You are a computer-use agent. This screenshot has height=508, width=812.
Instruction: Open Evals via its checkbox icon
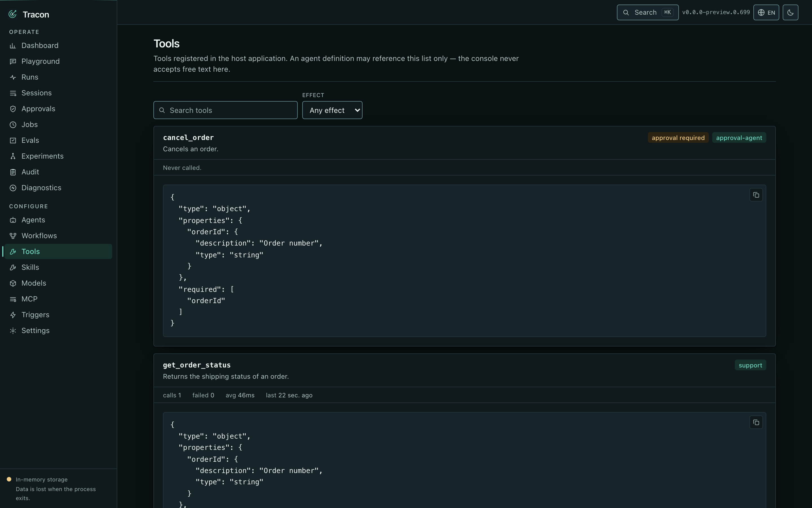13,141
